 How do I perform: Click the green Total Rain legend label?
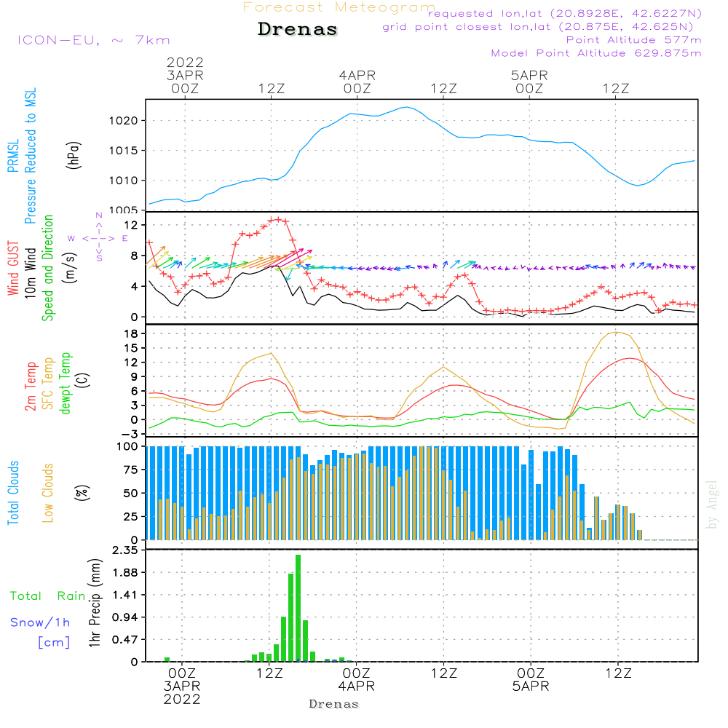point(47,596)
